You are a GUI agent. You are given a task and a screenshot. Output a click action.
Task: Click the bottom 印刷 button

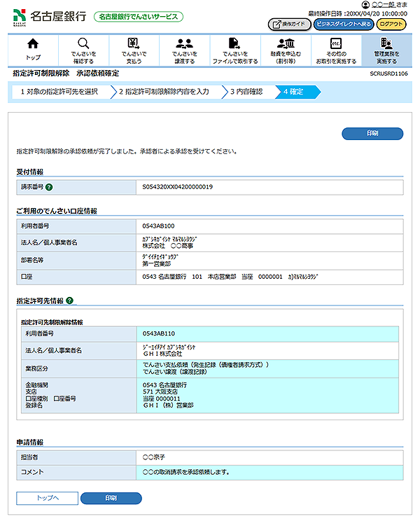(x=111, y=498)
